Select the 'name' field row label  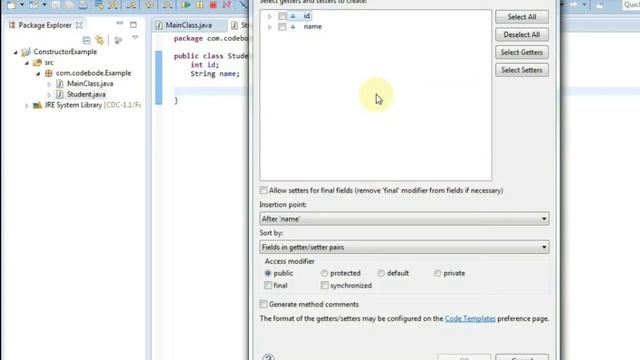pos(313,27)
